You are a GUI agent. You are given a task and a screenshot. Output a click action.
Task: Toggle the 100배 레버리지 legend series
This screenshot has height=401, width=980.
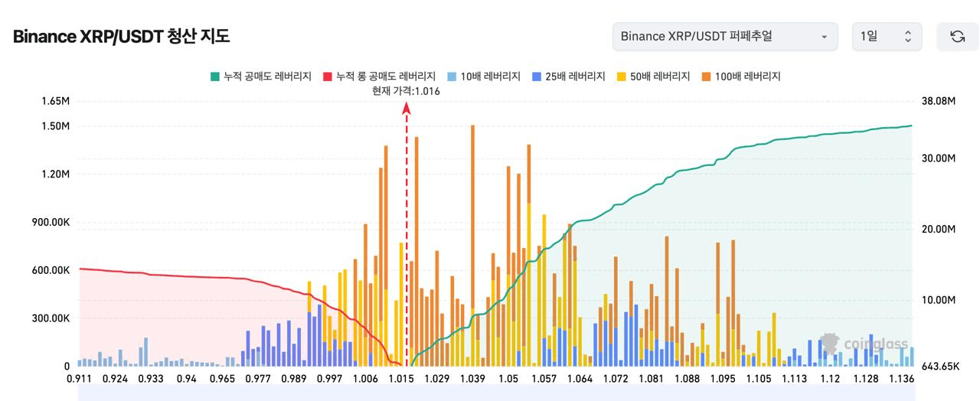[x=741, y=77]
